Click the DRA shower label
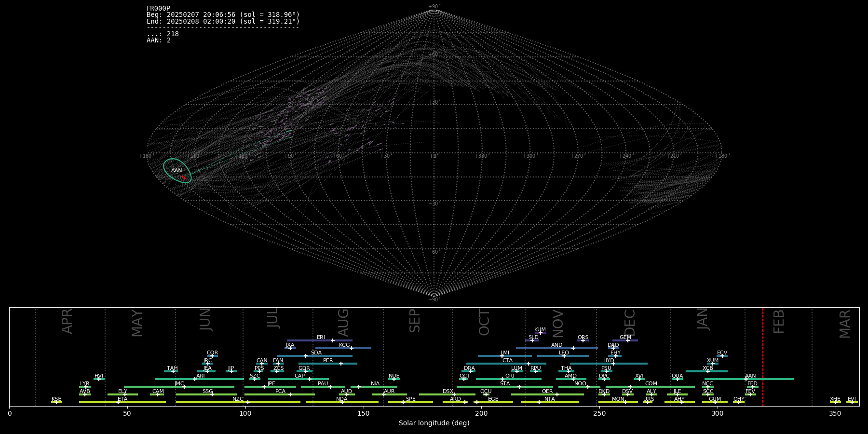This screenshot has width=868, height=434. point(469,368)
